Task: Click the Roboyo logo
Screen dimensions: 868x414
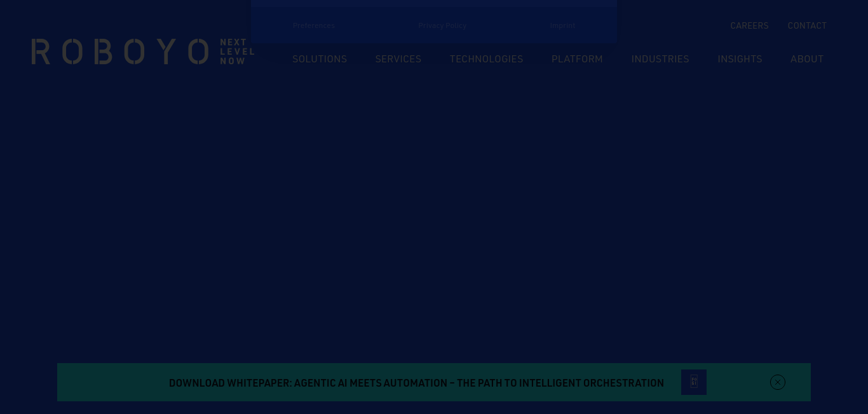Action: click(x=120, y=52)
